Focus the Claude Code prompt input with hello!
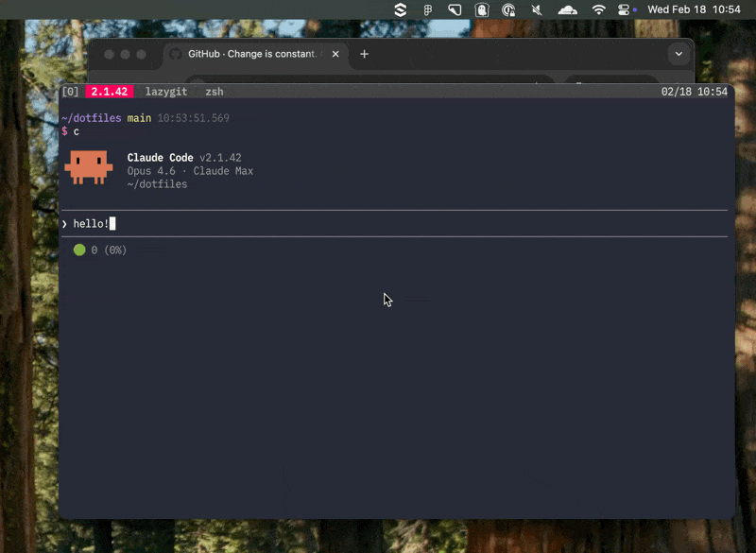This screenshot has height=553, width=756. (394, 224)
